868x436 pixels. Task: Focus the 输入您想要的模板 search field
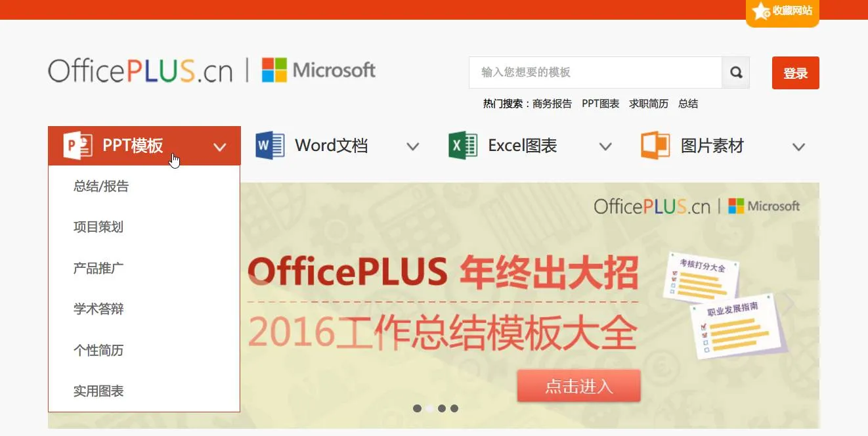click(x=596, y=72)
